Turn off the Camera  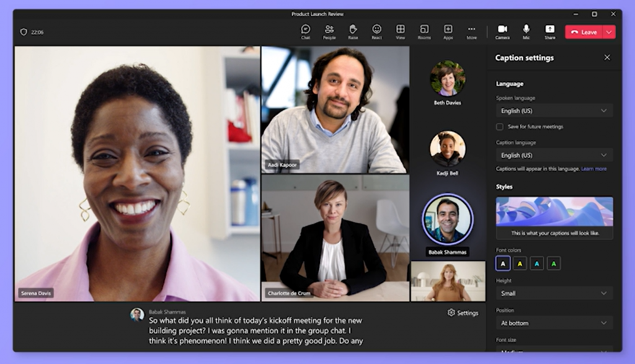click(503, 30)
